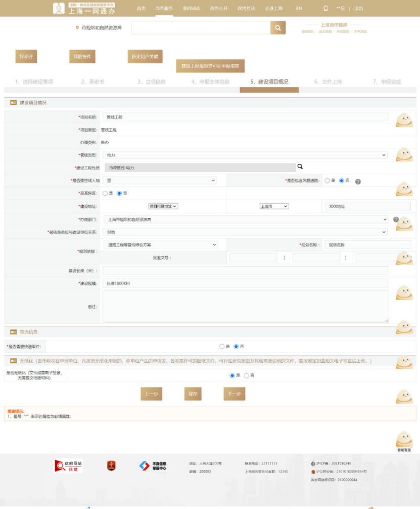Click the mobile phone icon in top bar

click(x=325, y=9)
